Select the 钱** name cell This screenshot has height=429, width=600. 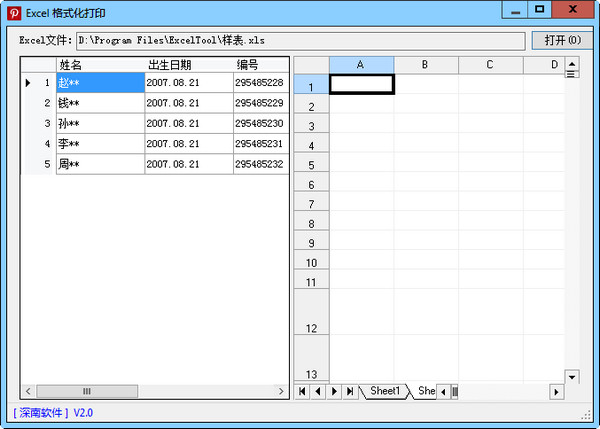tap(100, 103)
